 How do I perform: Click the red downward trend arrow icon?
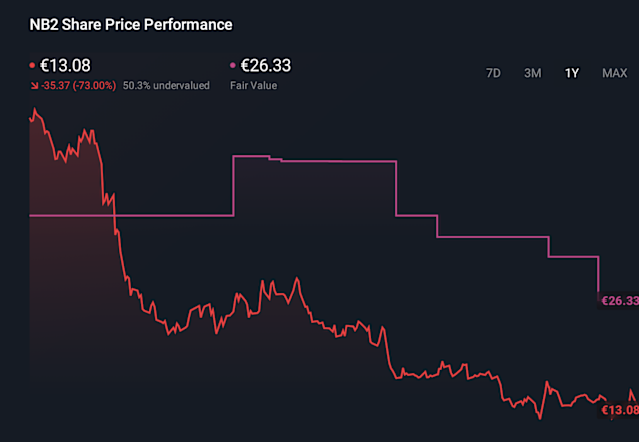(x=32, y=86)
